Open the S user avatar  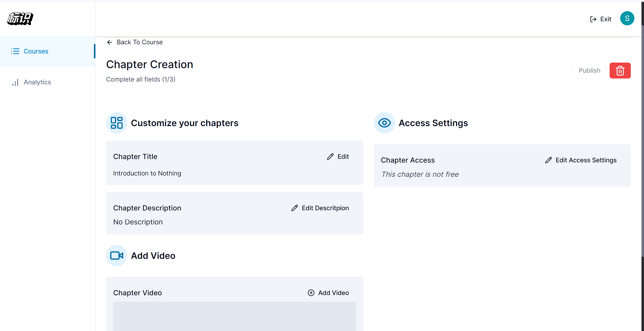[627, 18]
